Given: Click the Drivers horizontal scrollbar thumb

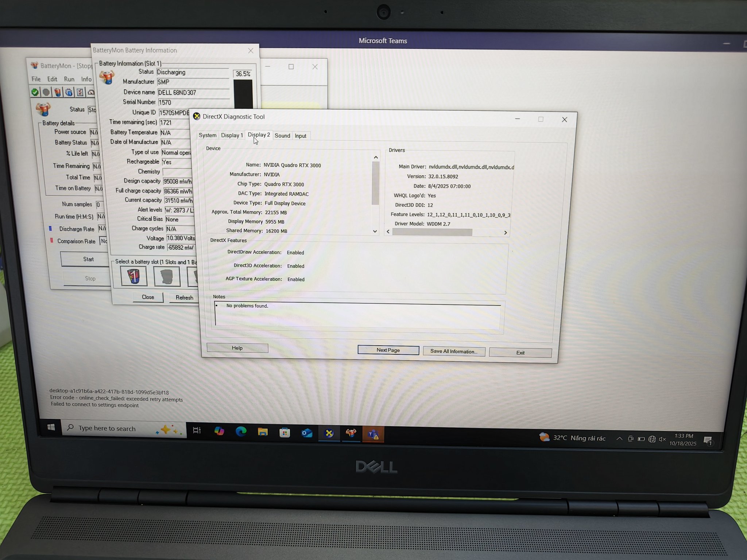Looking at the screenshot, I should point(432,232).
